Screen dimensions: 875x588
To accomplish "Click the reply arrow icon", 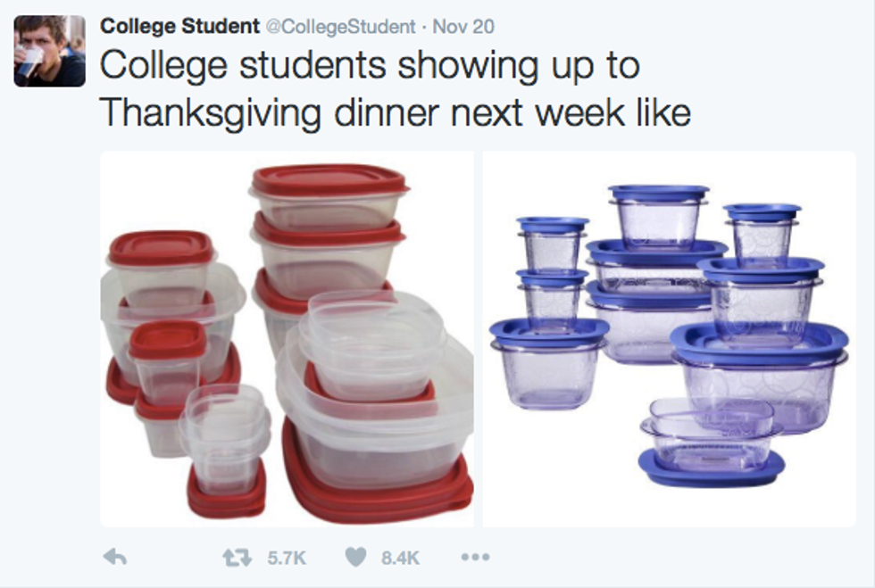I will tap(115, 558).
